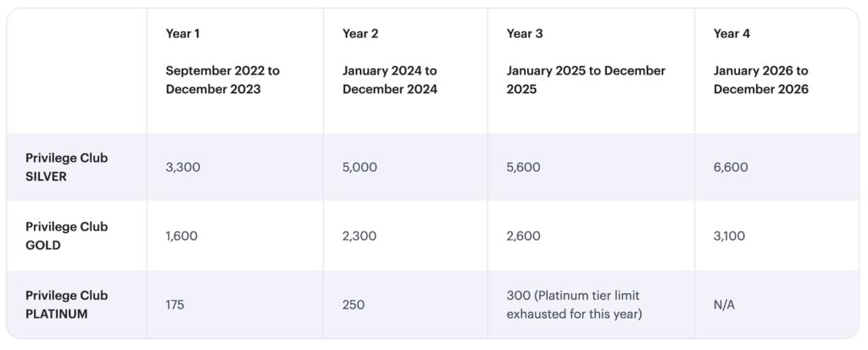The image size is (868, 350).
Task: Click the Year 4 column header
Action: (x=732, y=34)
